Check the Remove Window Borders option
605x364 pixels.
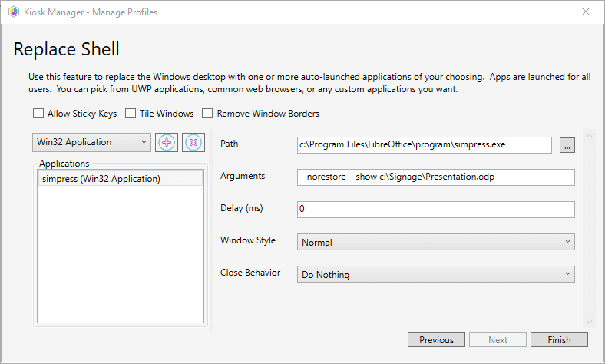(x=207, y=114)
